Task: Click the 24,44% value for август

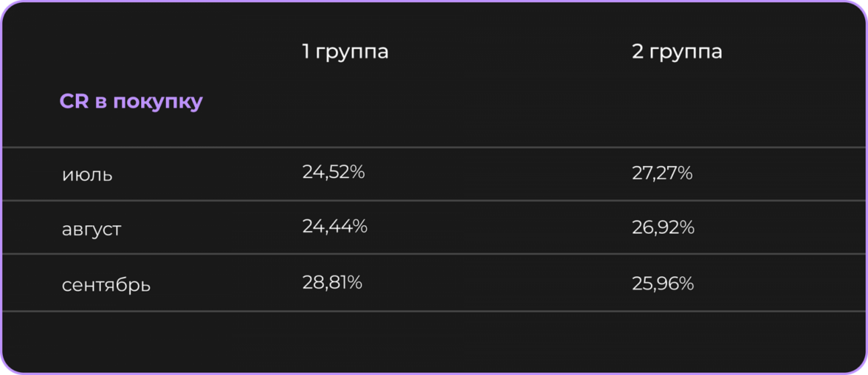Action: pos(334,227)
